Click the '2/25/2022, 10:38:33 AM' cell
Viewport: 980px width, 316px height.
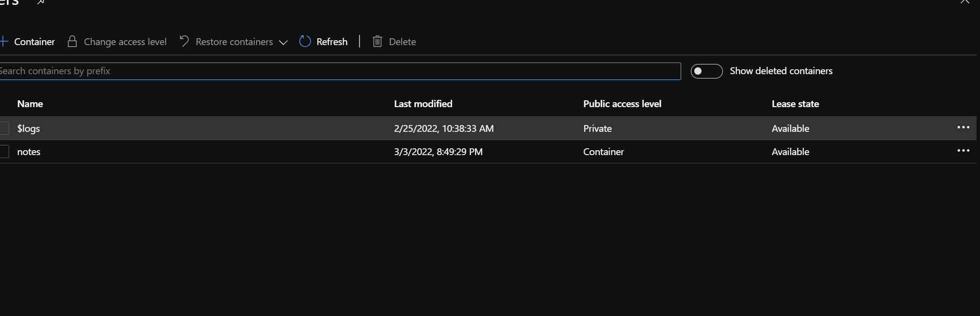tap(444, 128)
